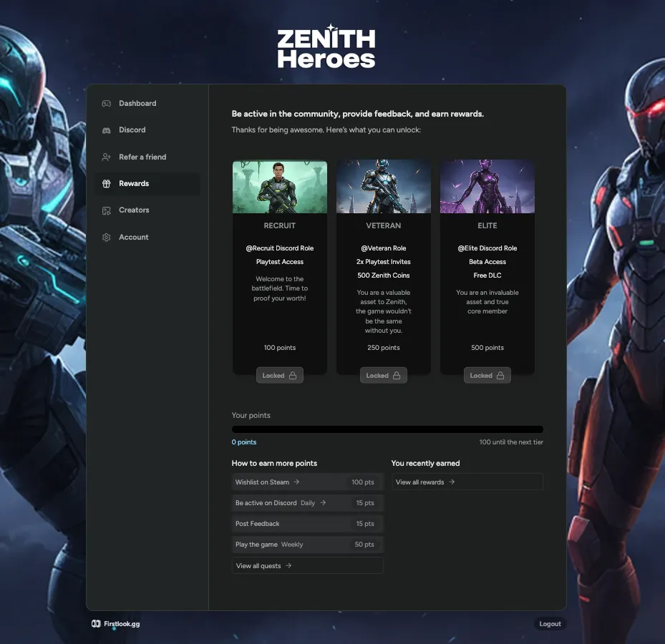Click the Recruit tier character image
Screen dimensions: 665x644
coord(280,187)
